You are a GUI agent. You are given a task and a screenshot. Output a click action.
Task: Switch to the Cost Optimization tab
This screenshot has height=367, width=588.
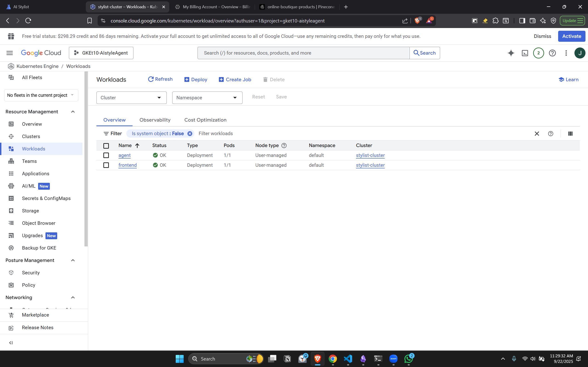pyautogui.click(x=205, y=120)
